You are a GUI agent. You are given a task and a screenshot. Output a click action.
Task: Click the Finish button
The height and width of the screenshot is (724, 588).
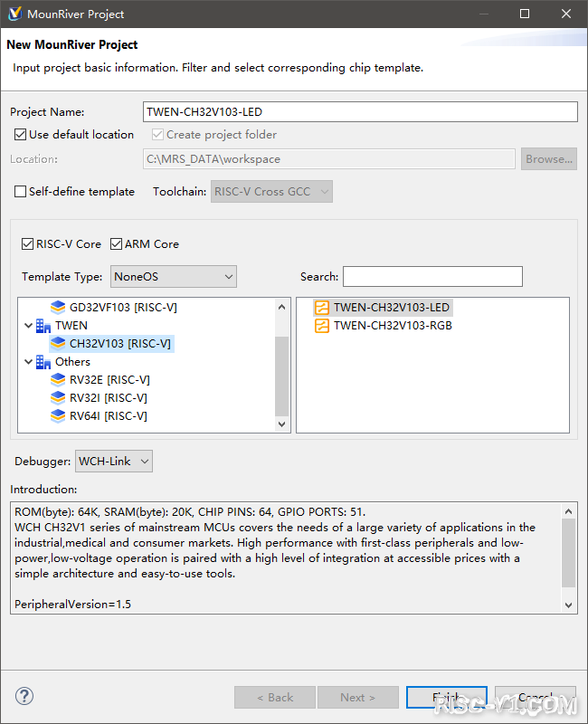(x=446, y=697)
